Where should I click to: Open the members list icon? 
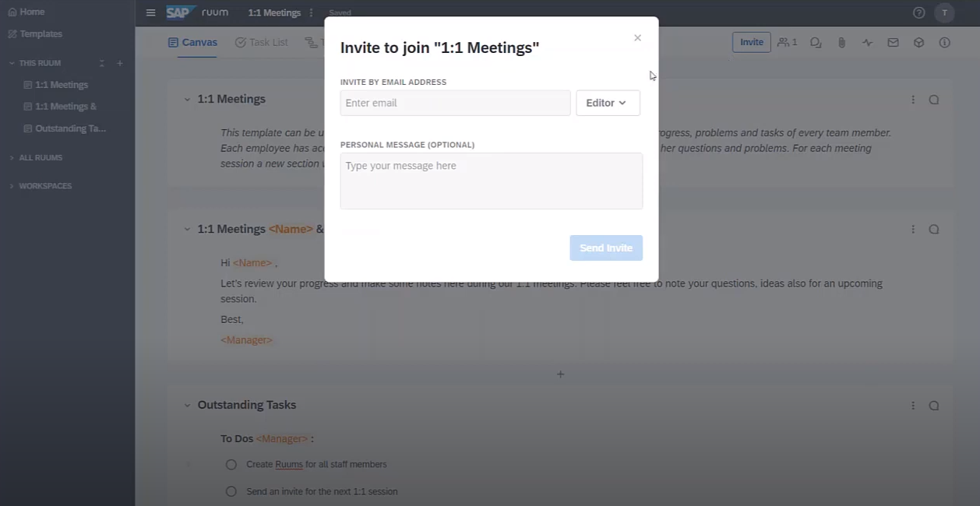(787, 42)
